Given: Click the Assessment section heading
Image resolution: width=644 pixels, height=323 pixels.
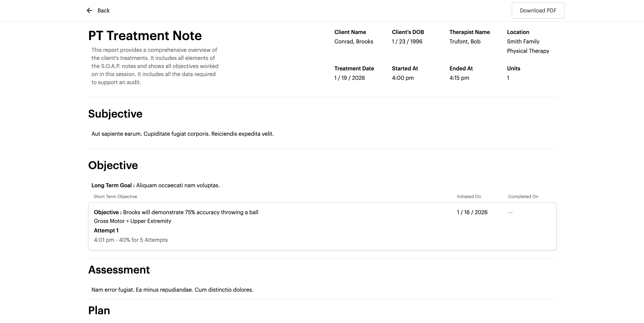Looking at the screenshot, I should (119, 270).
